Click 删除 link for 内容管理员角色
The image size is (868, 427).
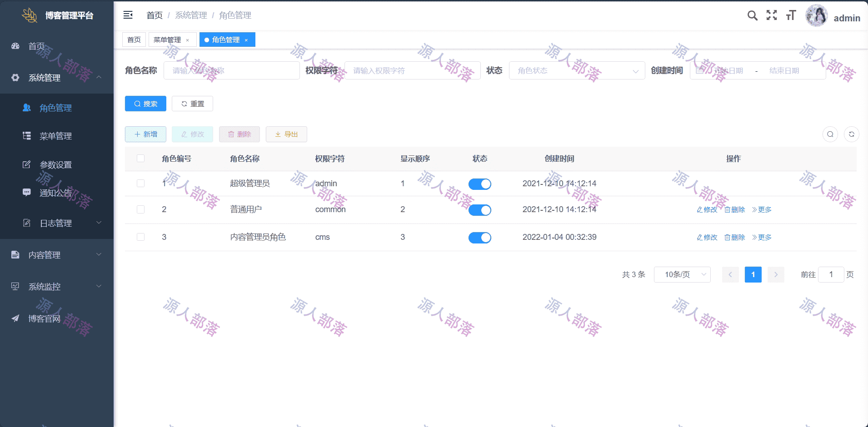(734, 237)
